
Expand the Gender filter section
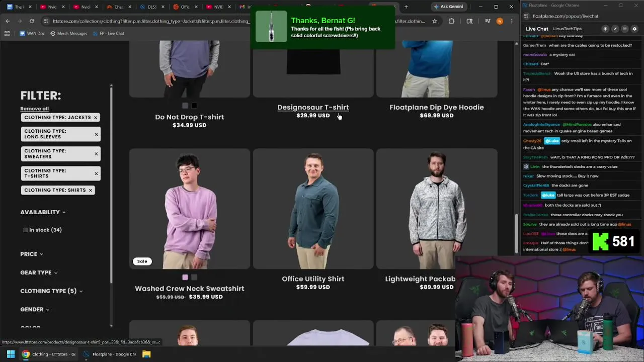point(35,309)
